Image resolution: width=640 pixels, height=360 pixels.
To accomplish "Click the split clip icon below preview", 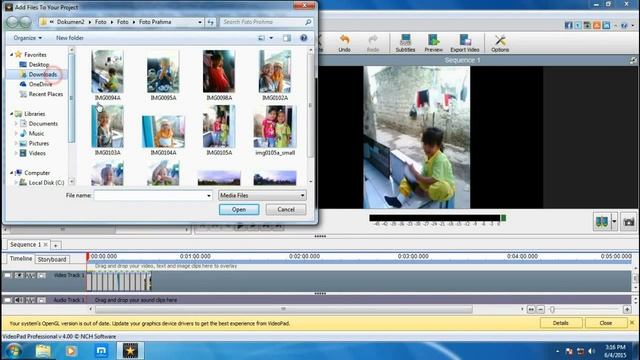I will pyautogui.click(x=602, y=222).
